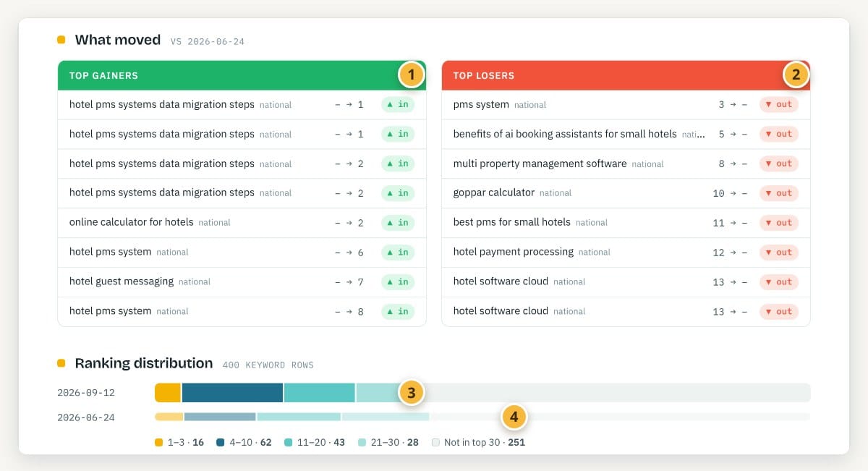This screenshot has width=868, height=471.
Task: Click the TOP LOSERS table header
Action: click(626, 75)
